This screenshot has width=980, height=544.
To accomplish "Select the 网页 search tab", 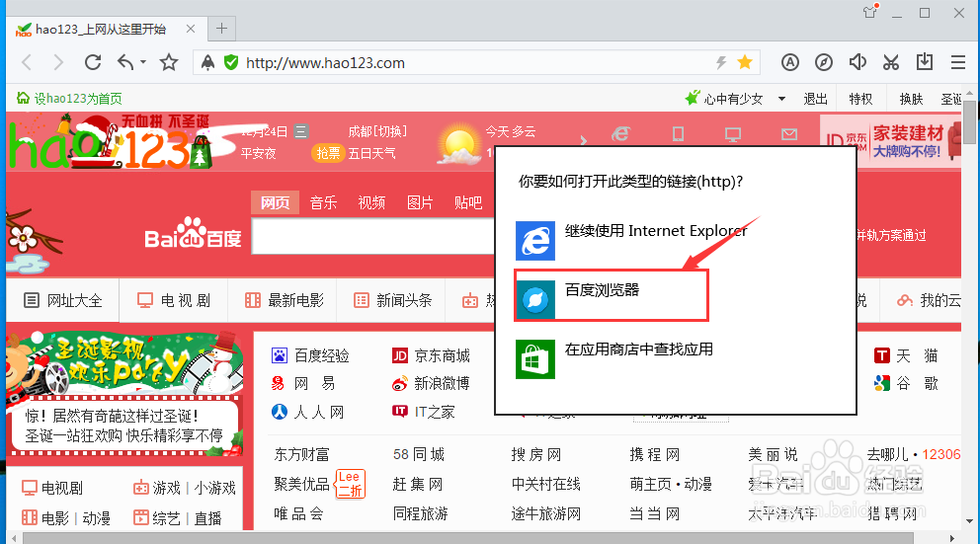I will tap(275, 202).
